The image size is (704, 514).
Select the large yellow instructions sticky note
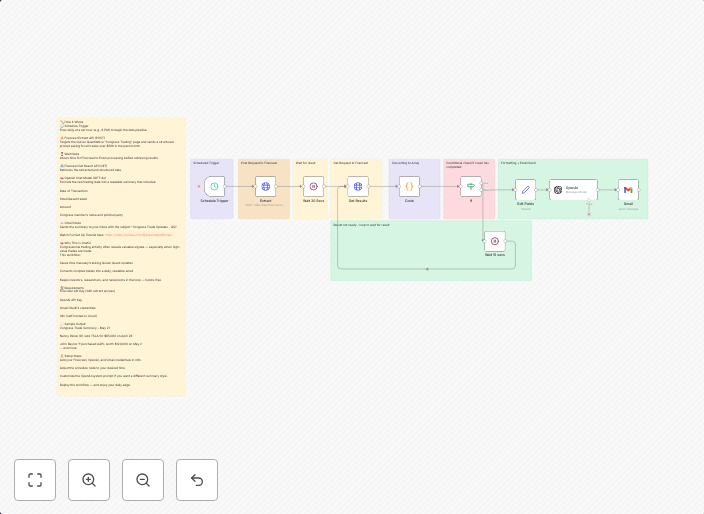click(121, 300)
